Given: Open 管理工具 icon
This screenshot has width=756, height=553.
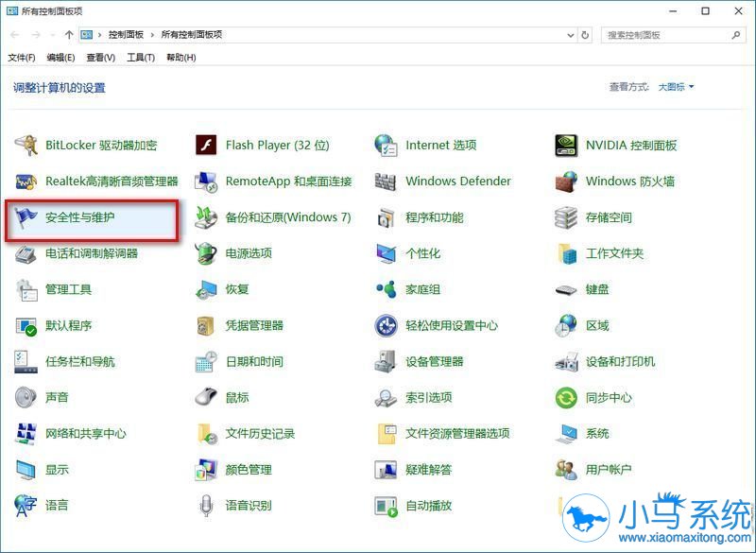Looking at the screenshot, I should [x=26, y=289].
